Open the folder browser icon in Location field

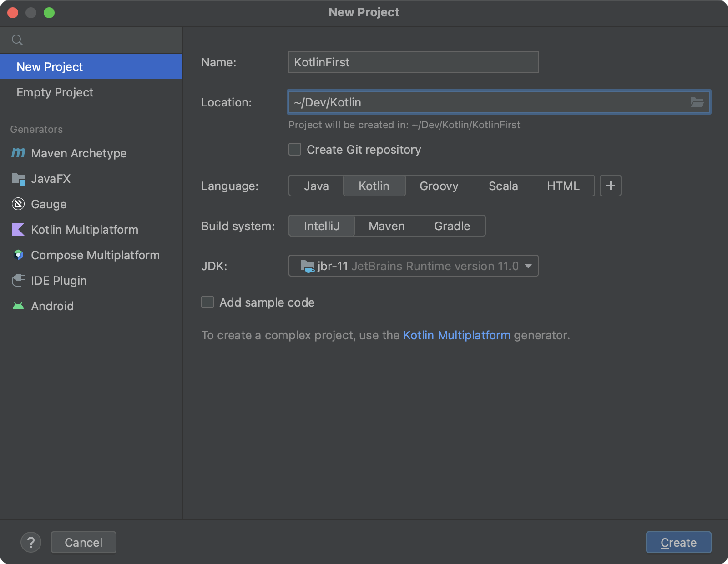click(697, 102)
